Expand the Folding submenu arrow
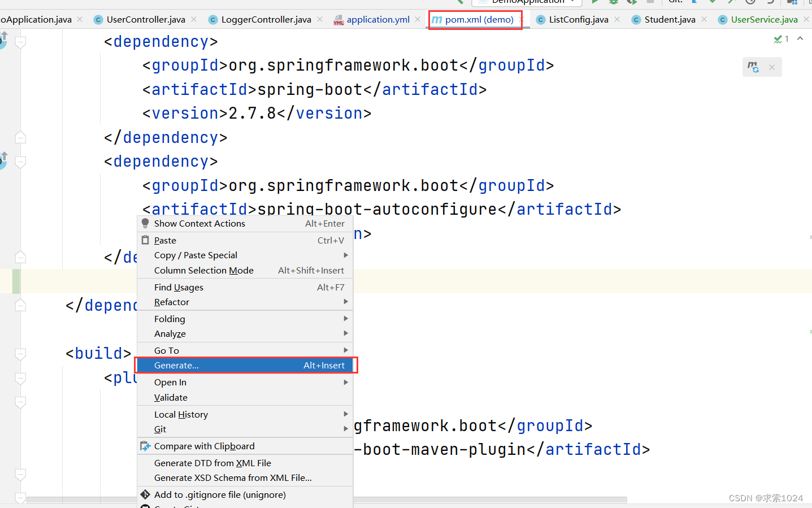This screenshot has height=508, width=812. (345, 319)
